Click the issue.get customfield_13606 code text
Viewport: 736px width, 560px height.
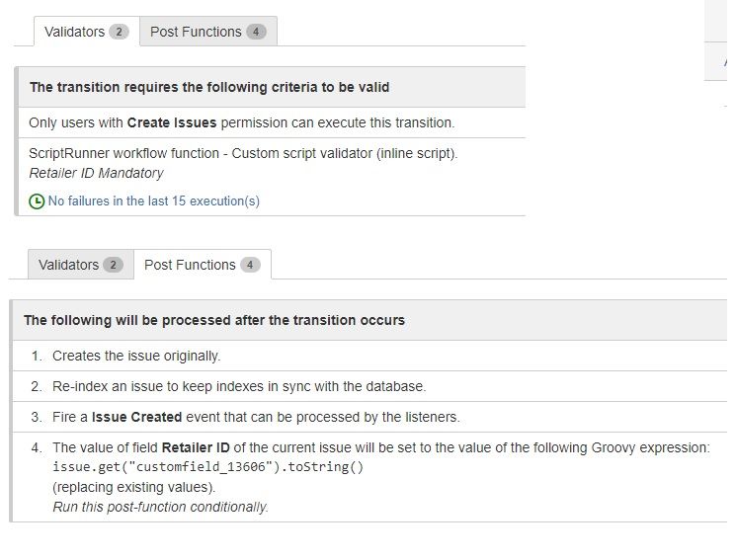click(x=207, y=467)
